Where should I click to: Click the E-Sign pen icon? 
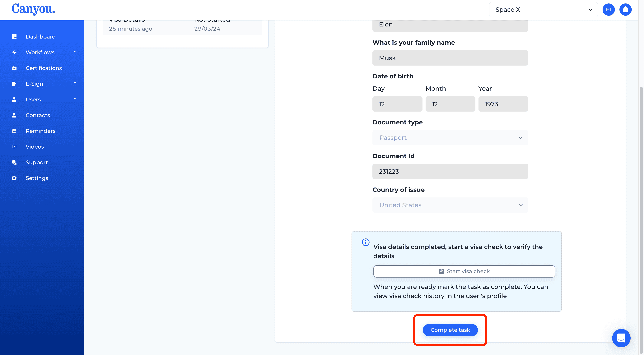tap(14, 84)
